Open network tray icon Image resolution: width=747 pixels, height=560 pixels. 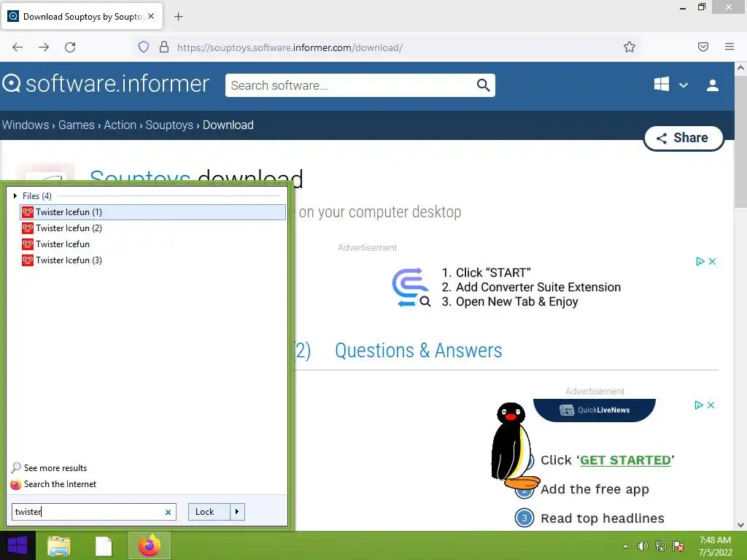tap(661, 546)
